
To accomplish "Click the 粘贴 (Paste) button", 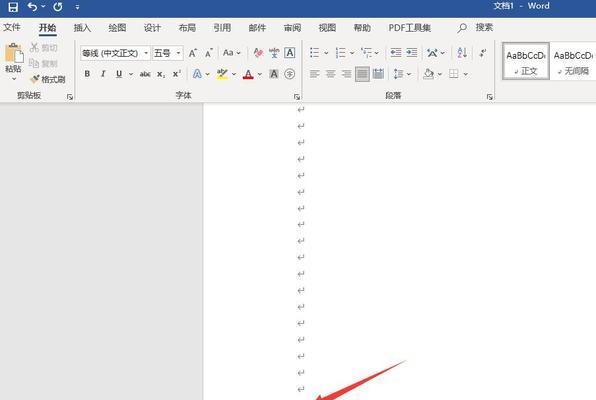I will point(14,62).
